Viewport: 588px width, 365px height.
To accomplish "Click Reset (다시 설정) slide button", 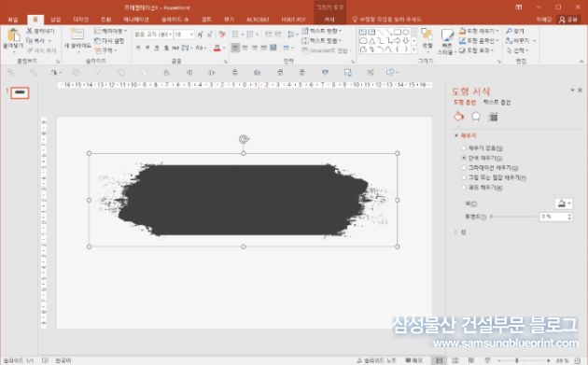I will coord(109,40).
